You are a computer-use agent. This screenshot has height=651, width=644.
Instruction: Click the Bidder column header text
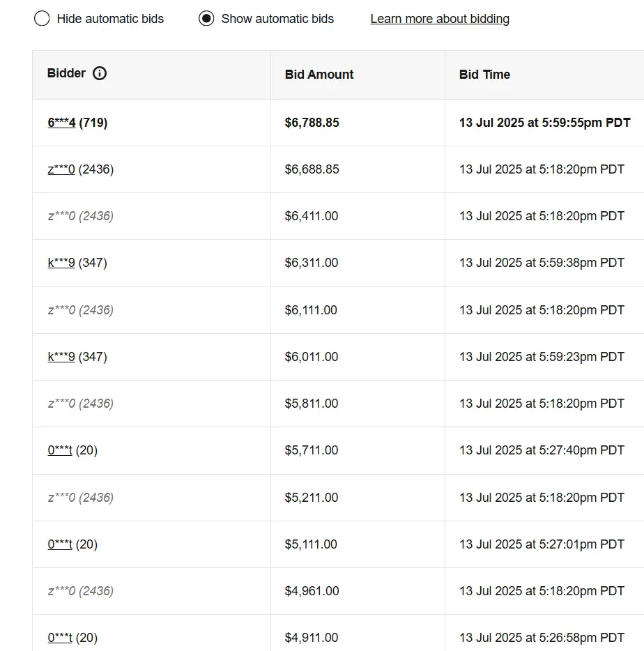point(66,73)
